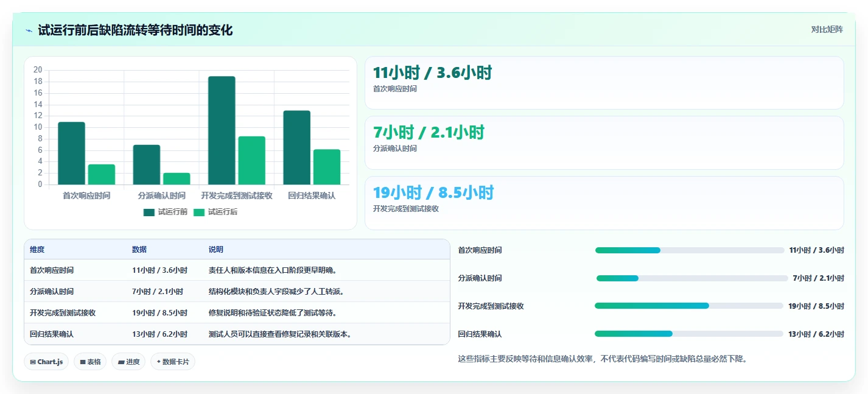The height and width of the screenshot is (394, 868).
Task: Click table value 11小时 / 3.6小时
Action: (159, 270)
